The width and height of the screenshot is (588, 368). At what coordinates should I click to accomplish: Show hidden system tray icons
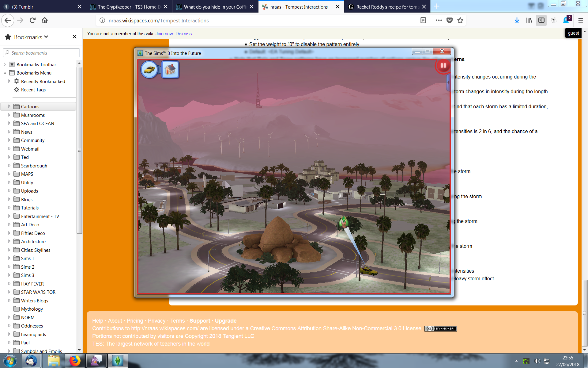516,361
